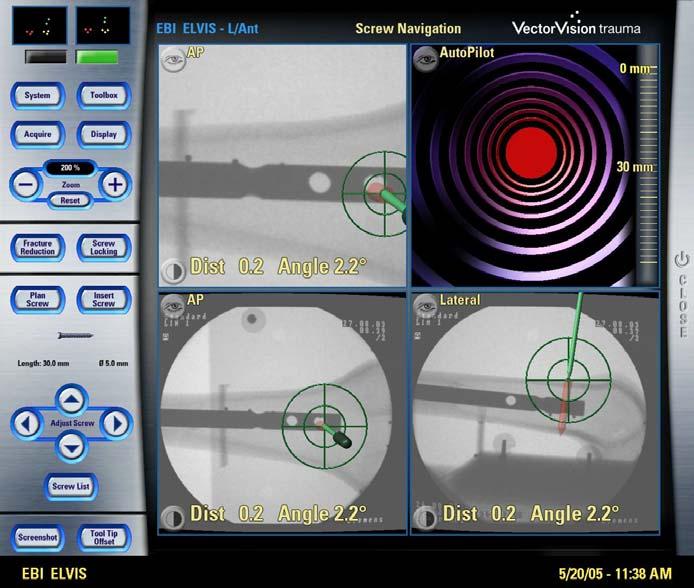Select the Insert Screw tab
Image resolution: width=694 pixels, height=588 pixels.
(x=104, y=300)
